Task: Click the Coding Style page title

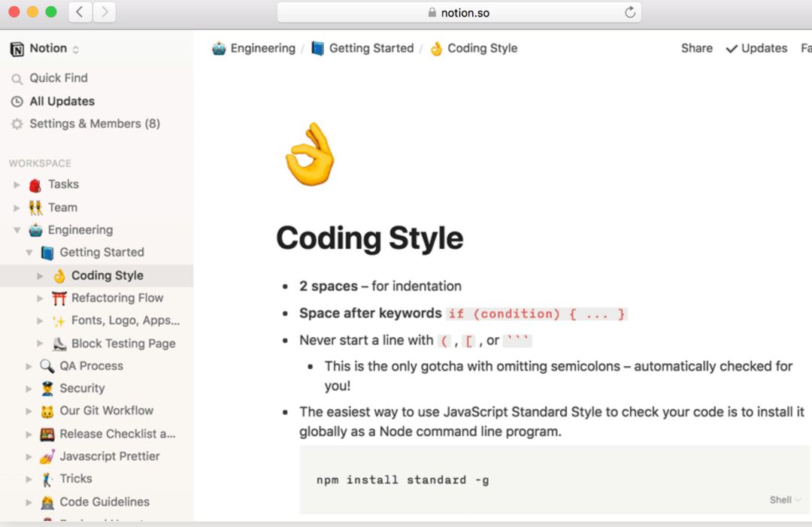Action: coord(370,238)
